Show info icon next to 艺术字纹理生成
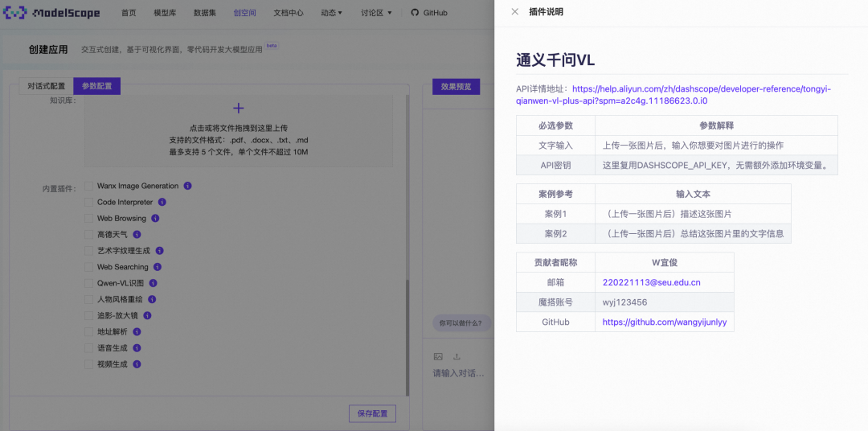868x431 pixels. tap(159, 251)
